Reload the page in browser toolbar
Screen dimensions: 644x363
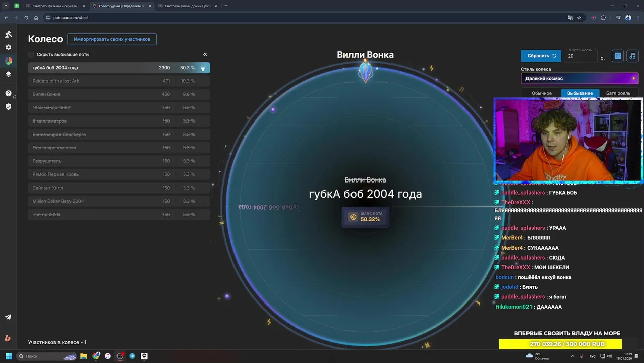click(x=26, y=18)
